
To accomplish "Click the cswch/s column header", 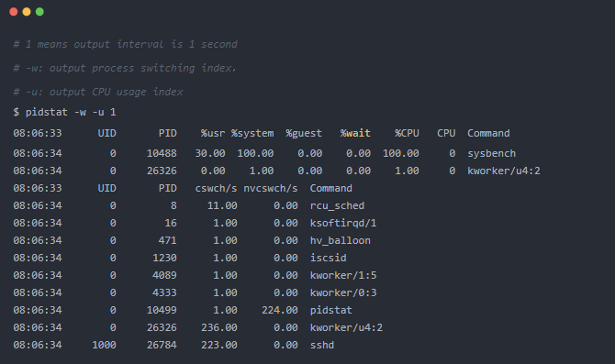I will [216, 189].
